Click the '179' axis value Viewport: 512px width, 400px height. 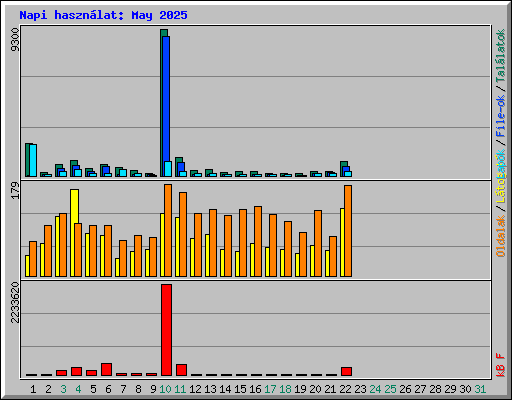[15, 191]
